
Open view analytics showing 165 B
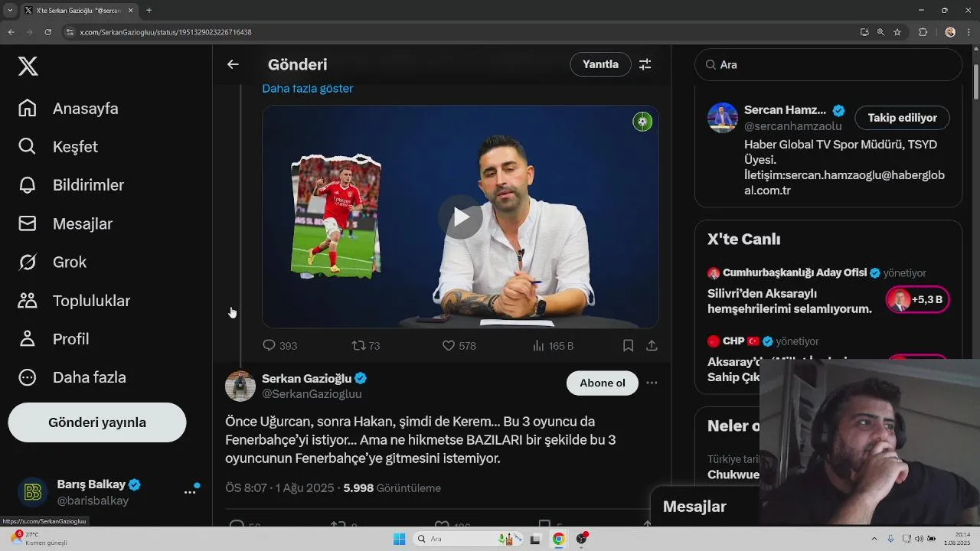click(x=553, y=346)
